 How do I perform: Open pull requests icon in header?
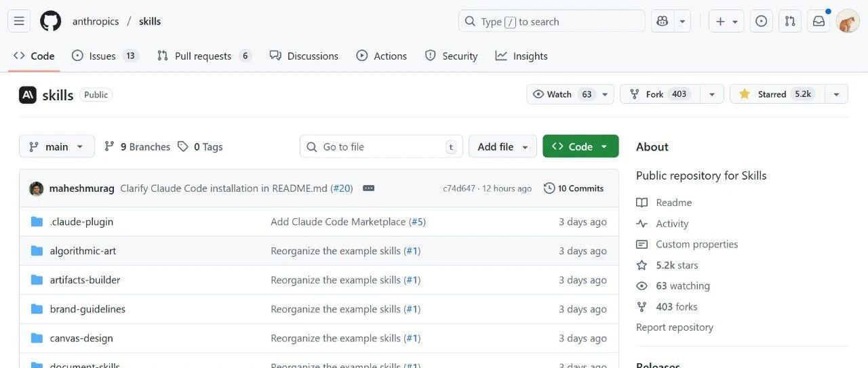790,21
